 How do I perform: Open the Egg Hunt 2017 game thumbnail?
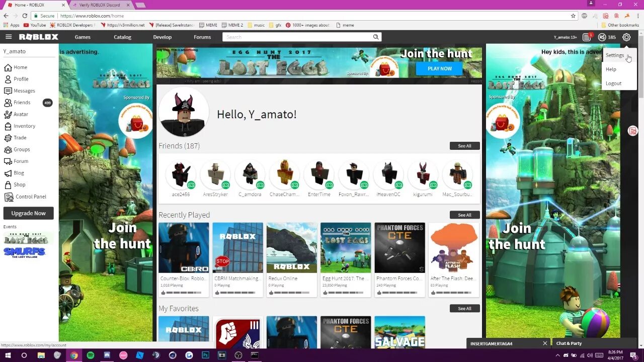click(x=346, y=248)
